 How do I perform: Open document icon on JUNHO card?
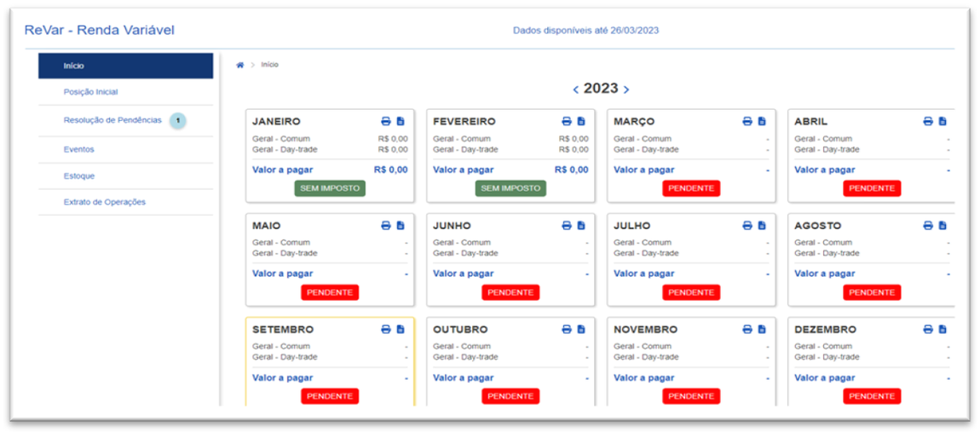[581, 225]
